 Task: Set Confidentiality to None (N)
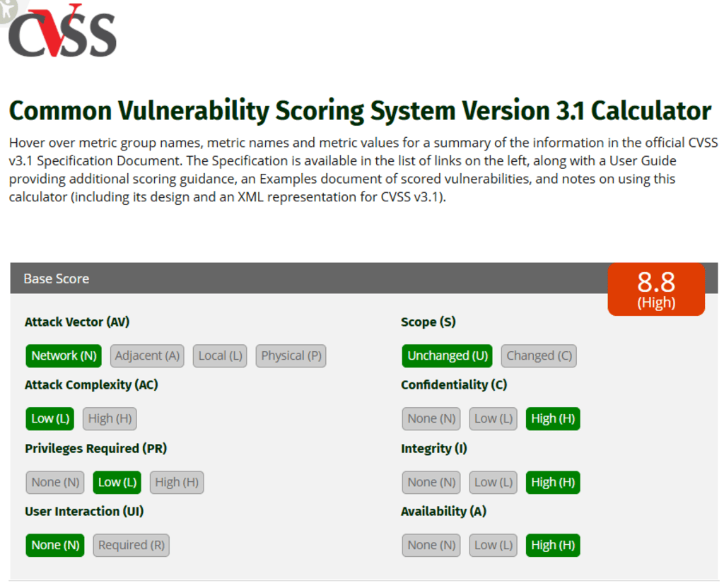click(431, 418)
